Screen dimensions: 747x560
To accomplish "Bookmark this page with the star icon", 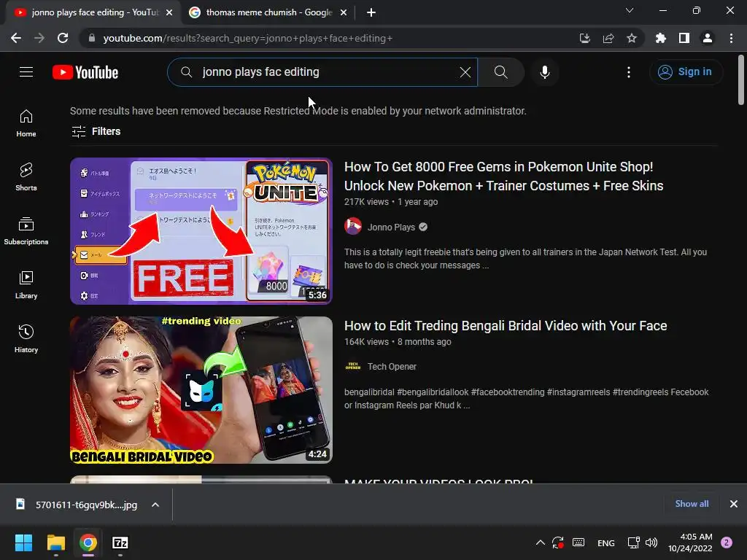I will (x=632, y=38).
